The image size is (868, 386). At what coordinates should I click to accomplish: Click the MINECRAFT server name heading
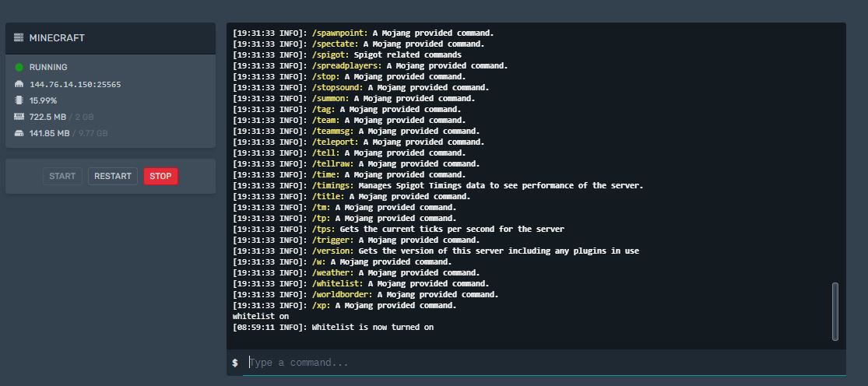pyautogui.click(x=57, y=38)
